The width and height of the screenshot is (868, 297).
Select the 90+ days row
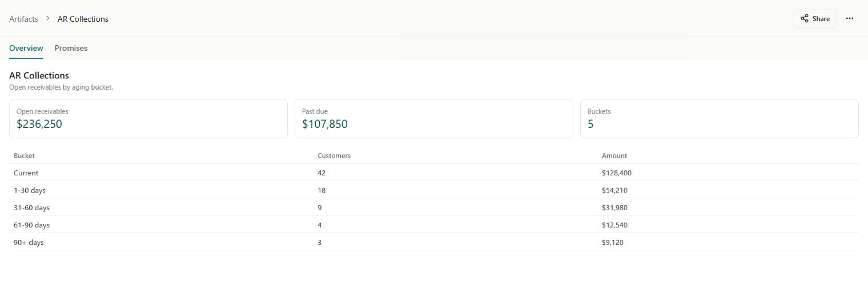434,242
